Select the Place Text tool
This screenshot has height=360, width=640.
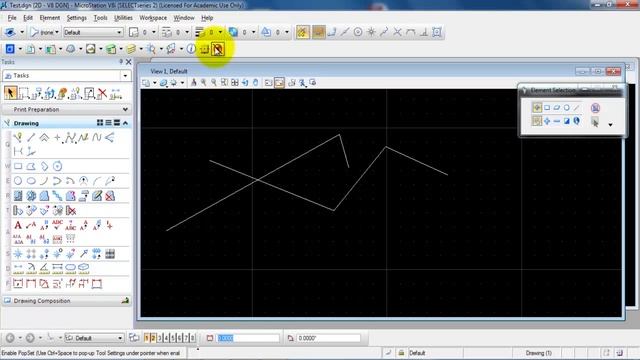(18, 225)
